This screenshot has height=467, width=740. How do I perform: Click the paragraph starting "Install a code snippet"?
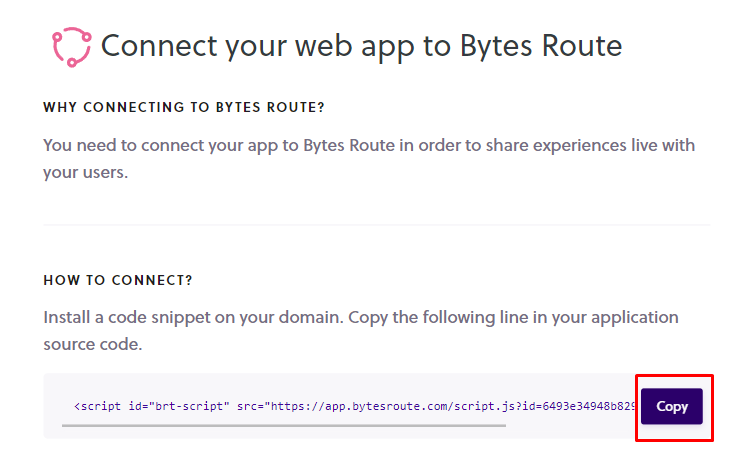point(361,330)
